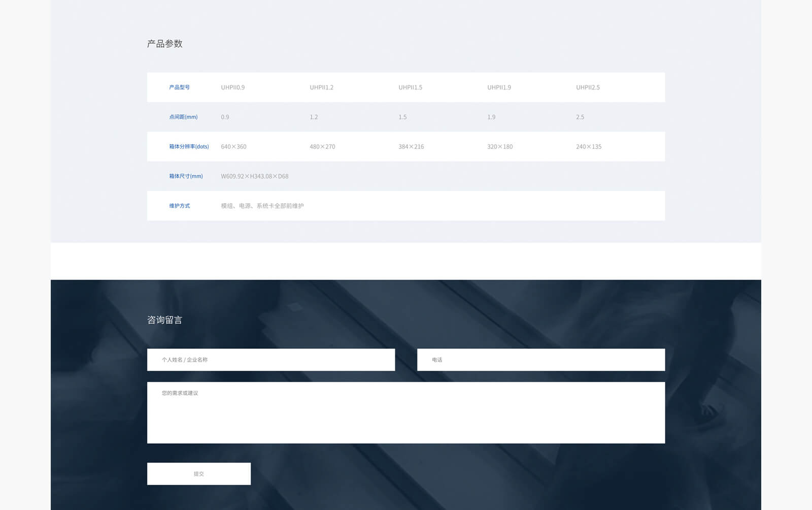Submit the form with the 提交 button

click(x=199, y=473)
